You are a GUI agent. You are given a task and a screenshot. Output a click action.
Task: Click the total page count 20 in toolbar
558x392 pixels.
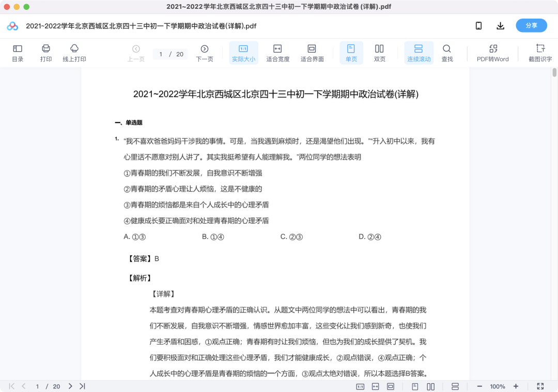pos(180,54)
